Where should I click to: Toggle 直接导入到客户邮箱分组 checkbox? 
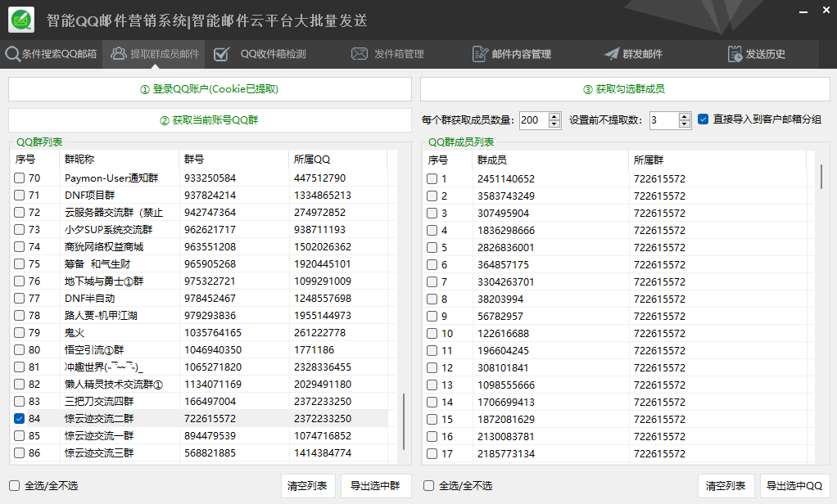pos(703,119)
